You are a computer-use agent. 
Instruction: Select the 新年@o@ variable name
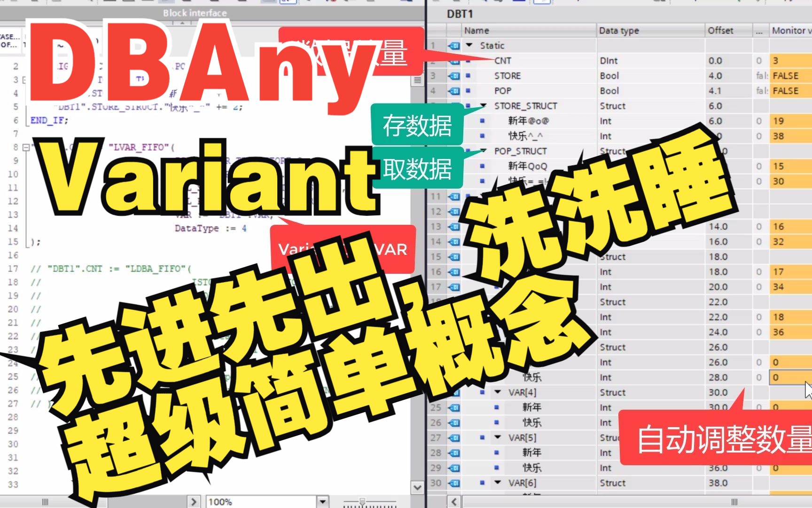[x=528, y=121]
